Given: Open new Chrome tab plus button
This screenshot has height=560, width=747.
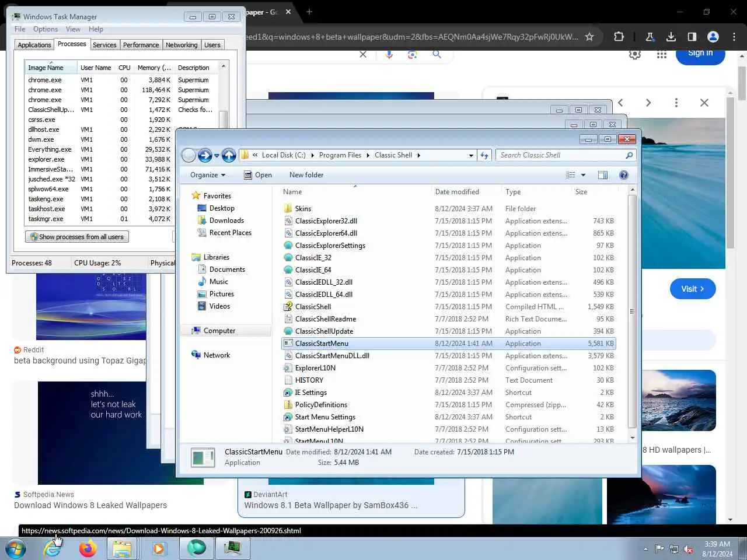Looking at the screenshot, I should click(309, 12).
